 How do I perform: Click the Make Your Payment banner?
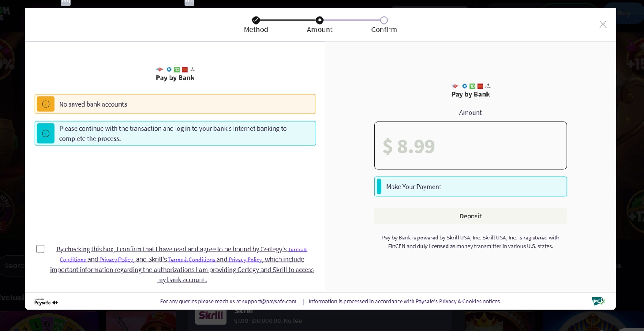coord(471,187)
